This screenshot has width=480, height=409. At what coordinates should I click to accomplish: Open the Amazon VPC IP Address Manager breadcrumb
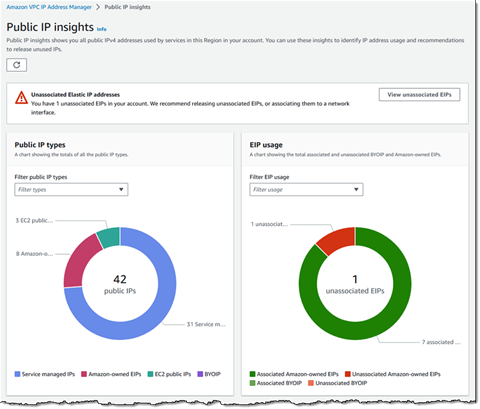(x=49, y=7)
